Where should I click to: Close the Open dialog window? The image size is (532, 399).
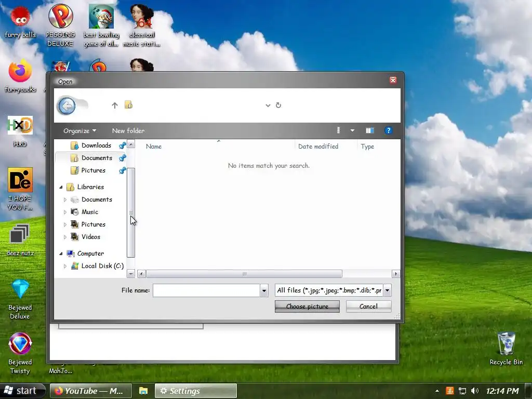click(393, 80)
